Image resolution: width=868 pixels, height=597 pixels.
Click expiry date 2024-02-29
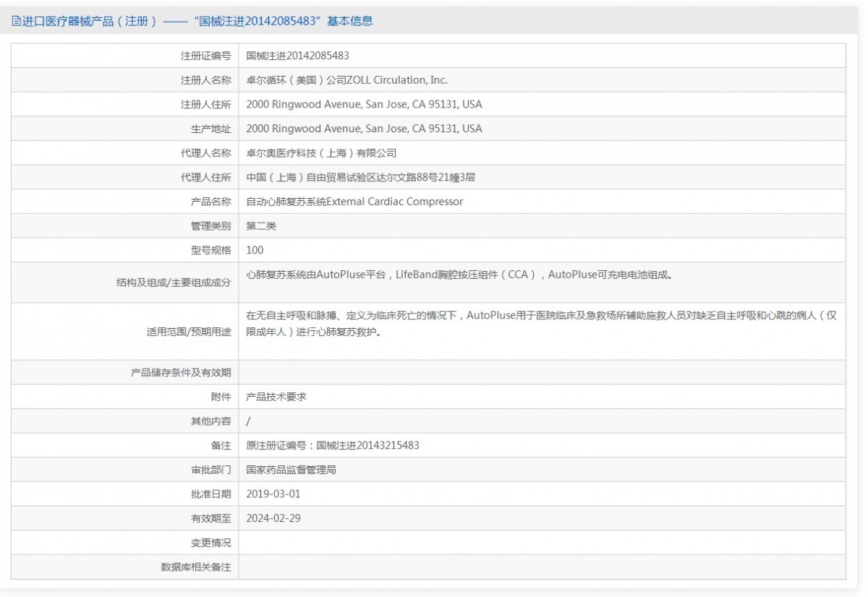point(273,518)
